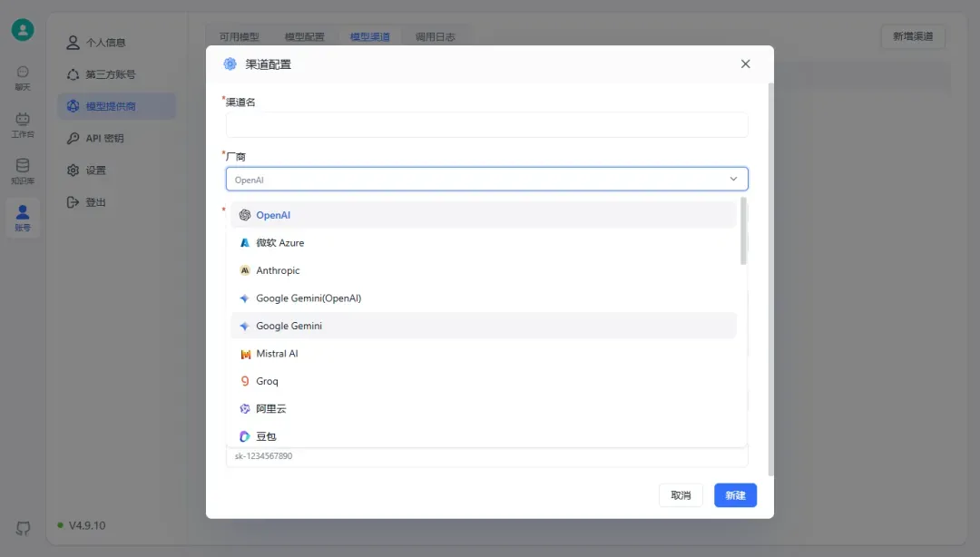Image resolution: width=980 pixels, height=557 pixels.
Task: Collapse the 厂商 dropdown via its chevron
Action: point(733,180)
